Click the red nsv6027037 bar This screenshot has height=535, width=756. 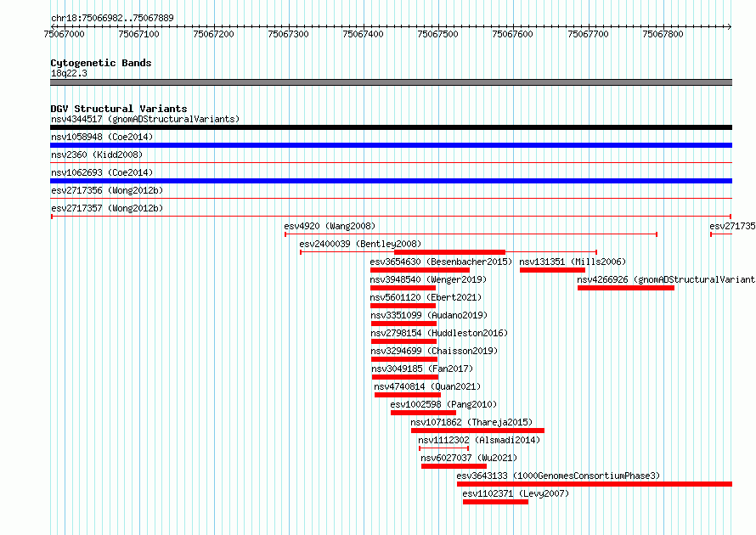click(x=454, y=466)
